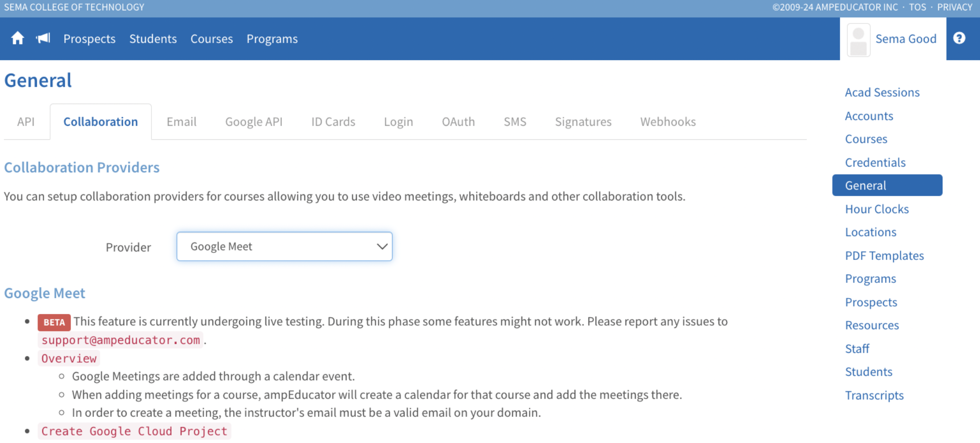Go to Acad Sessions settings
Screen dimensions: 980x443
pyautogui.click(x=882, y=92)
